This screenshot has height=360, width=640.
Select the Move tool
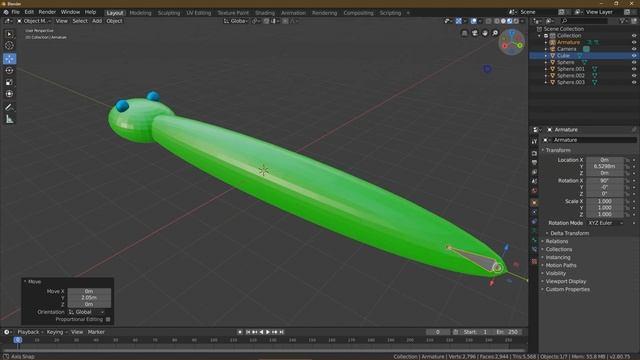[x=9, y=59]
